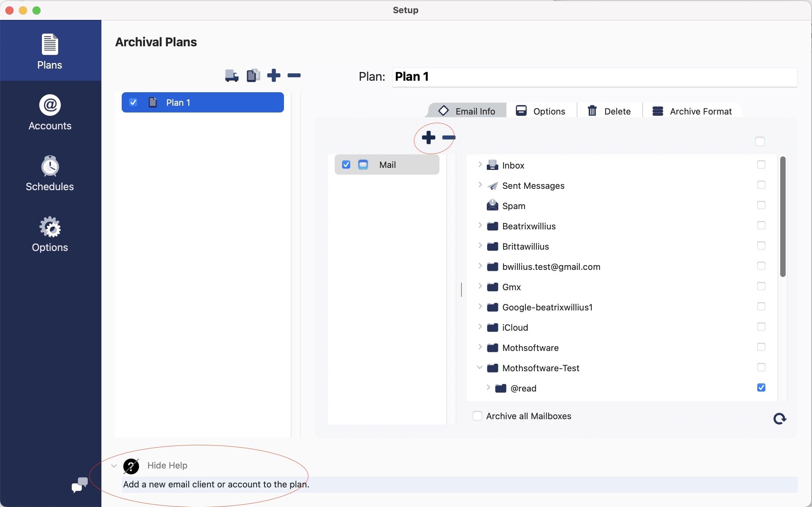Open the Accounts section in sidebar
The width and height of the screenshot is (812, 507).
[x=50, y=112]
